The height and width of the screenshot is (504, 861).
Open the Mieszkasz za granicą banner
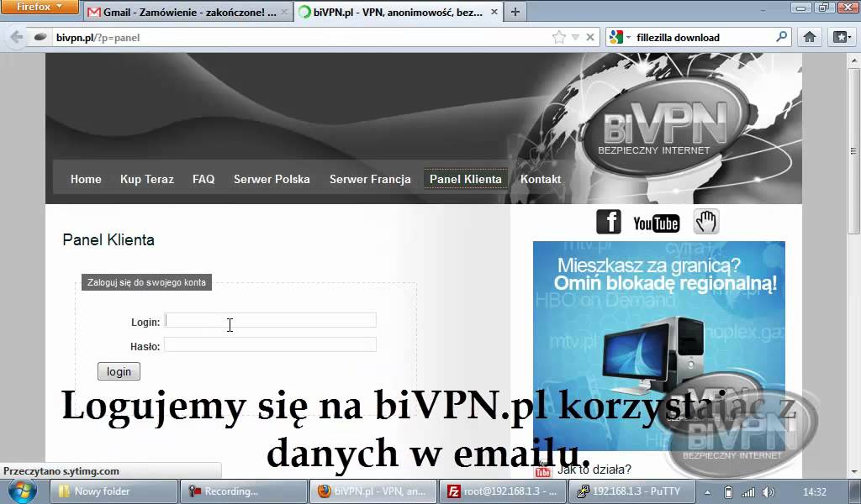pos(659,345)
